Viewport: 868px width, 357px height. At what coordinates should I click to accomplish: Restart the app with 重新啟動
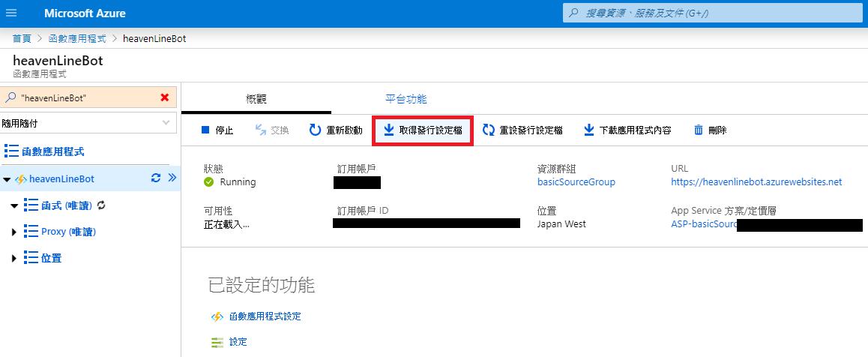[336, 130]
